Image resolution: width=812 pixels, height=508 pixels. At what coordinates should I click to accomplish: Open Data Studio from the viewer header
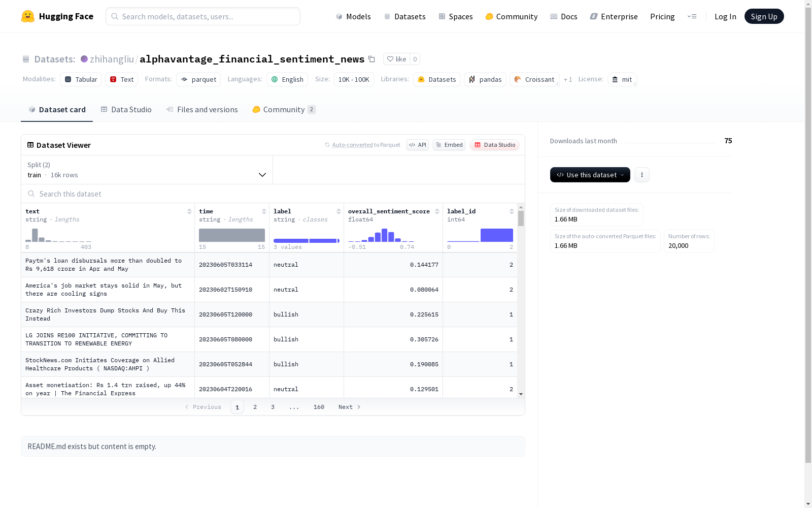pyautogui.click(x=494, y=145)
